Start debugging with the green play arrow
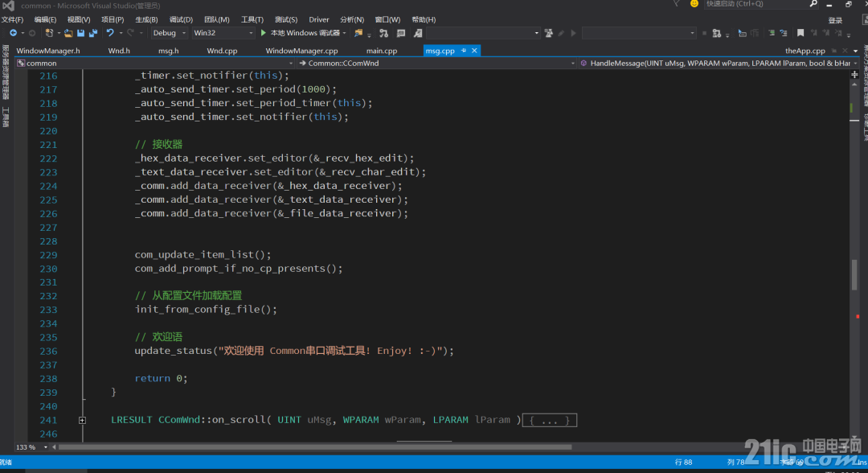 [264, 33]
